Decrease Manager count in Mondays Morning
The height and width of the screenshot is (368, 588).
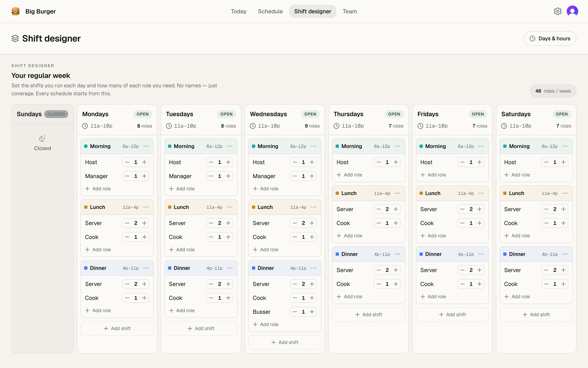(127, 176)
